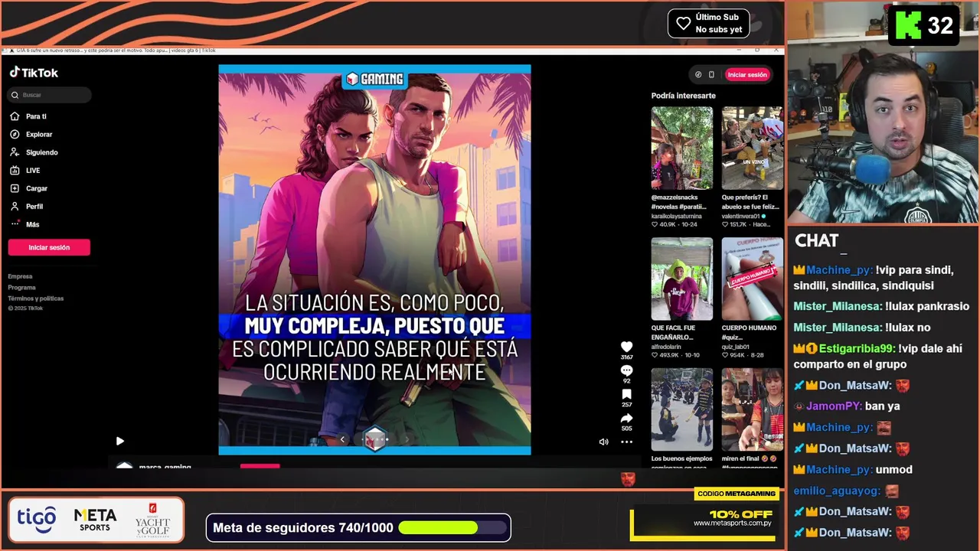Click alfredolarin username
The width and height of the screenshot is (980, 551).
[x=667, y=347]
